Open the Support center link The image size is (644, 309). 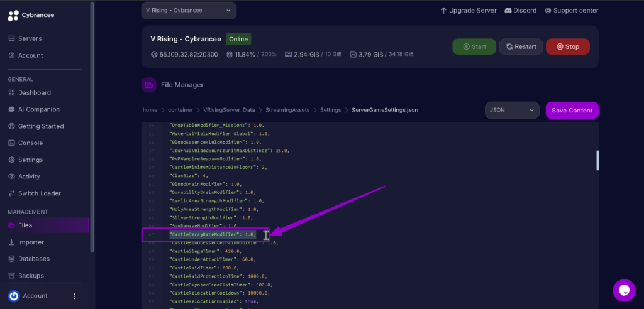click(571, 11)
